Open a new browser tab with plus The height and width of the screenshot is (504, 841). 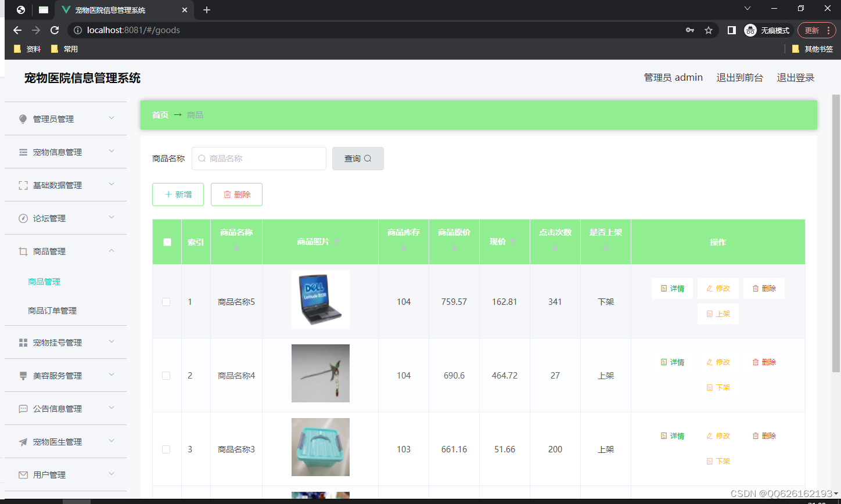(207, 10)
